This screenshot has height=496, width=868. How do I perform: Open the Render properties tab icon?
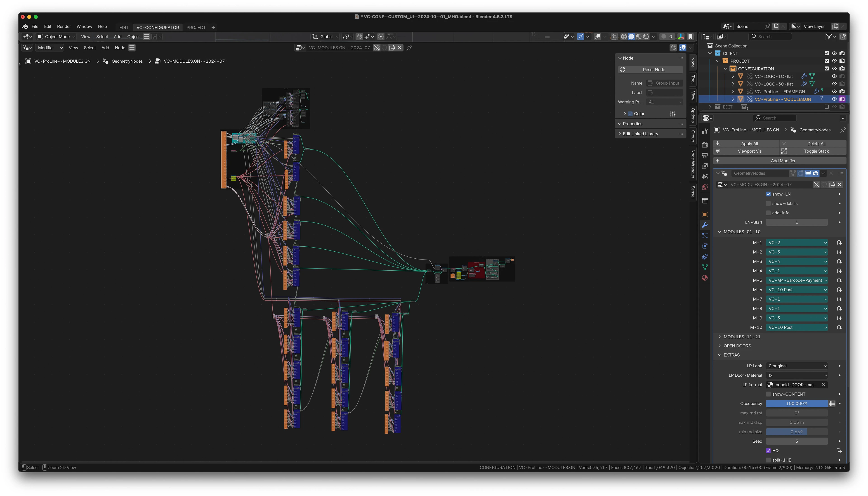tap(705, 145)
